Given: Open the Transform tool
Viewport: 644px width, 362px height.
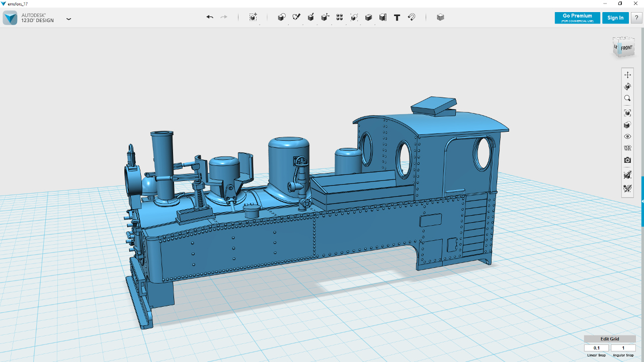Looking at the screenshot, I should pyautogui.click(x=253, y=17).
